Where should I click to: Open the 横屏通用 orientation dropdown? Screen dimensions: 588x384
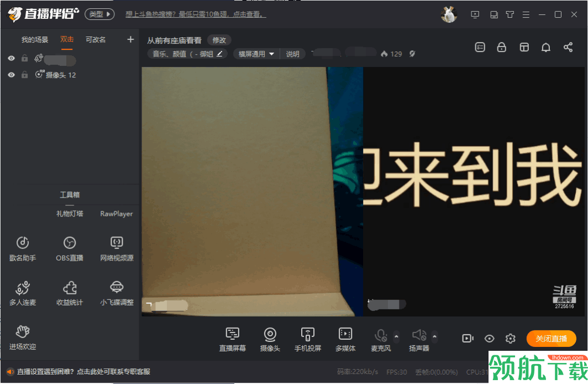tap(256, 54)
